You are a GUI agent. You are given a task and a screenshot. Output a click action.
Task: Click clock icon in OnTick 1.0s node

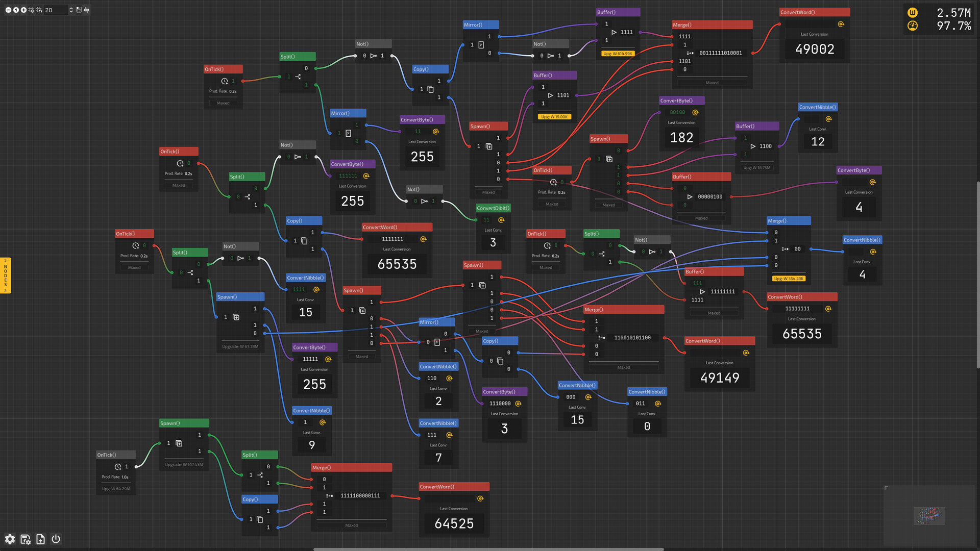click(x=118, y=467)
